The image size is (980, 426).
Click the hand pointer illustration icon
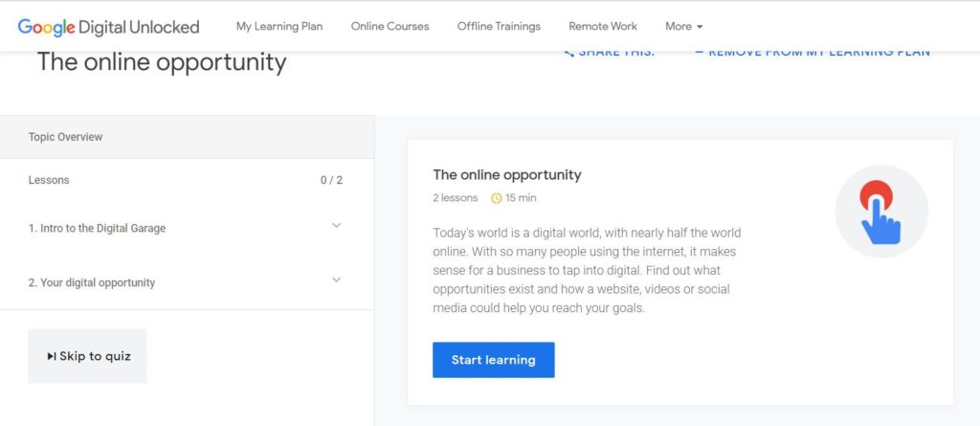tap(881, 212)
